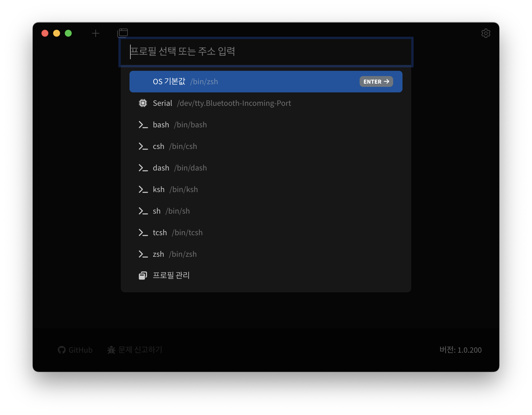The width and height of the screenshot is (532, 415).
Task: Select the tcsh shell profile
Action: click(266, 233)
